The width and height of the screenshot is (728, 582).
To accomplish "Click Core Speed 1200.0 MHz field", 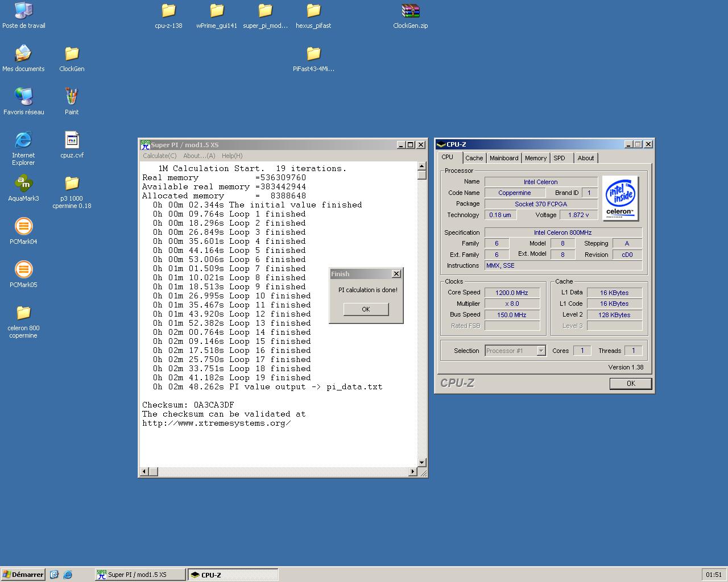I will click(512, 293).
